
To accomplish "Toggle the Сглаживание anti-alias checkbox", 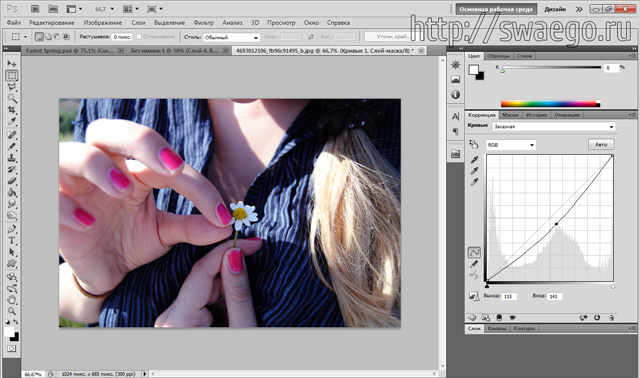I will pos(139,37).
